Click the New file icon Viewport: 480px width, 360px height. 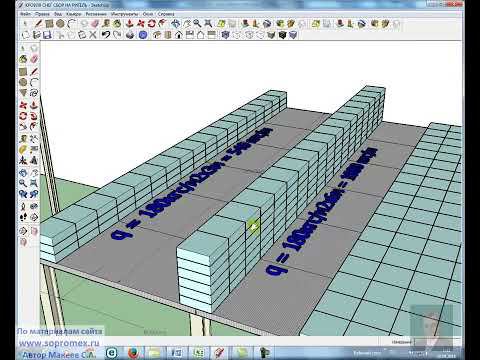pos(25,35)
